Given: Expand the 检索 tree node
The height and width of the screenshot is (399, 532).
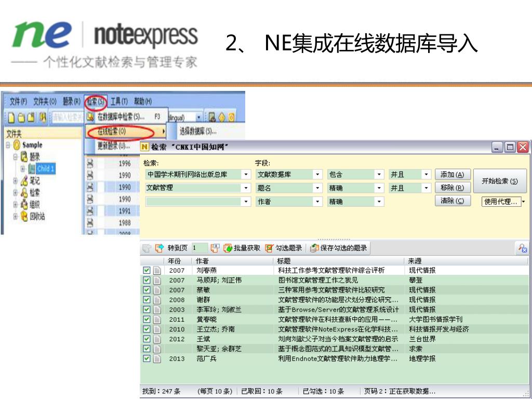Looking at the screenshot, I should [15, 193].
